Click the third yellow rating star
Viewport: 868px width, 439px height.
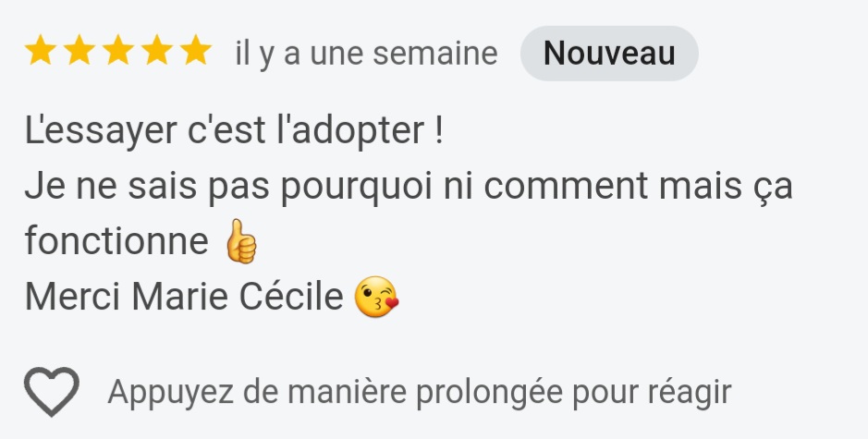[118, 53]
